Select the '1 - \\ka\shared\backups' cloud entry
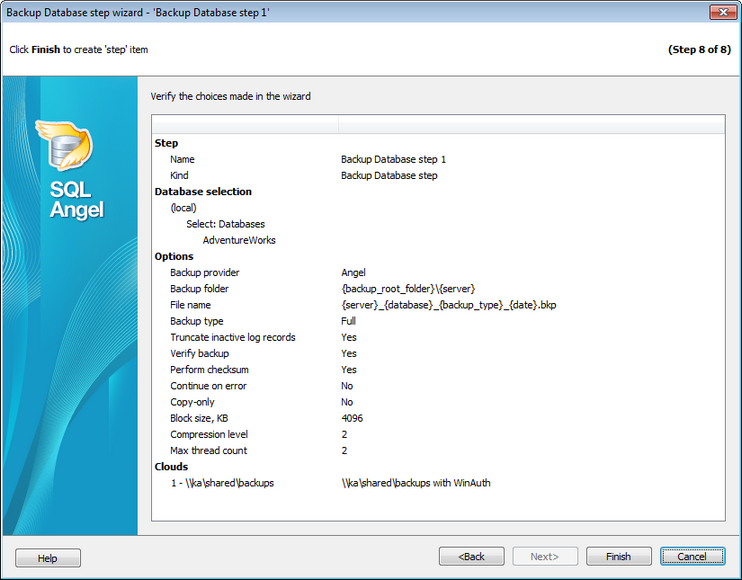This screenshot has height=580, width=742. pyautogui.click(x=222, y=483)
